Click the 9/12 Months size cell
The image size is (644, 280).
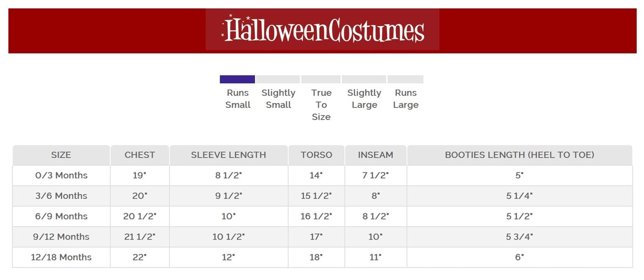[61, 237]
